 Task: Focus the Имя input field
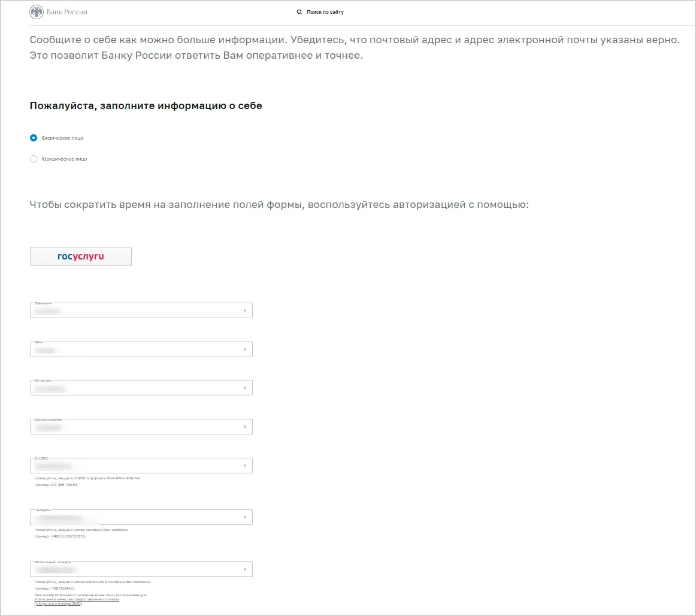141,349
